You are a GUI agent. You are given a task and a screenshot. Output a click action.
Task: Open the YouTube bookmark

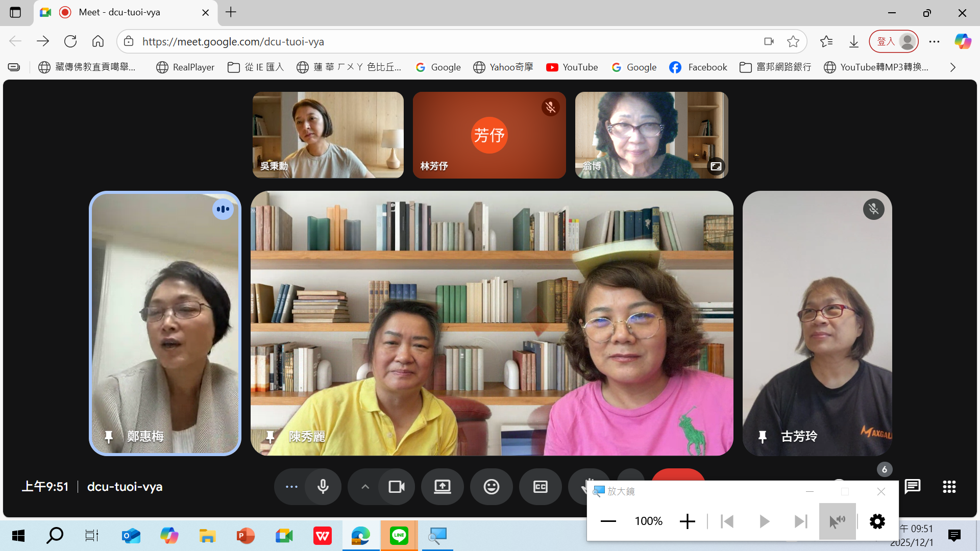pos(572,67)
